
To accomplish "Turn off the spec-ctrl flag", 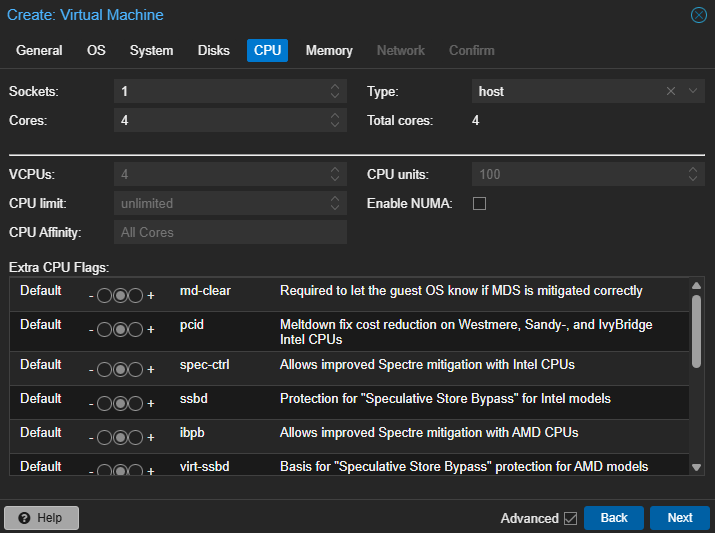I will pyautogui.click(x=104, y=370).
